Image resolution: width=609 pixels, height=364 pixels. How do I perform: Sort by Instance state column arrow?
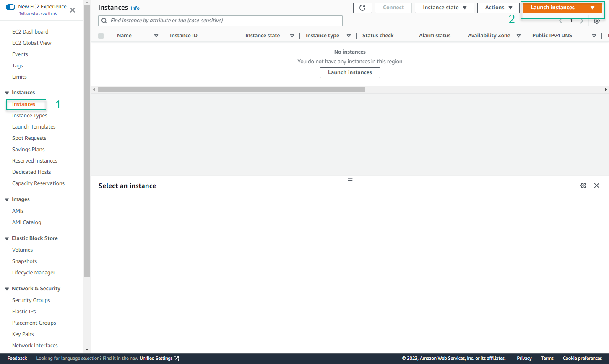(292, 36)
